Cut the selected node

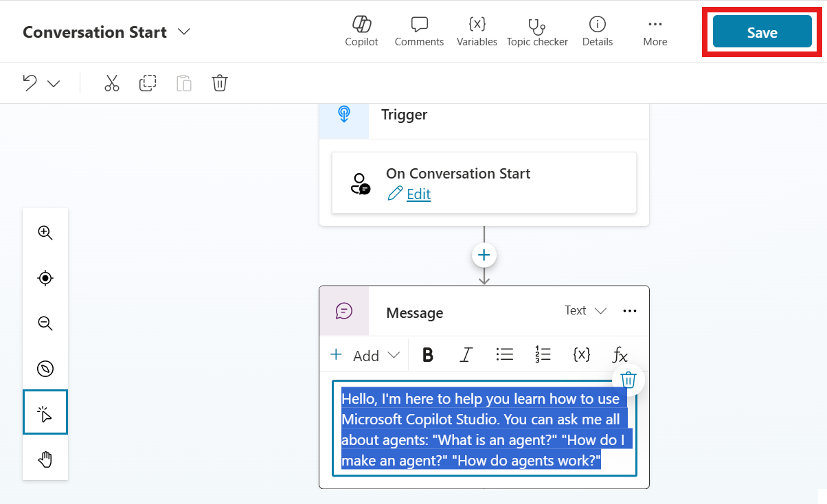tap(111, 83)
